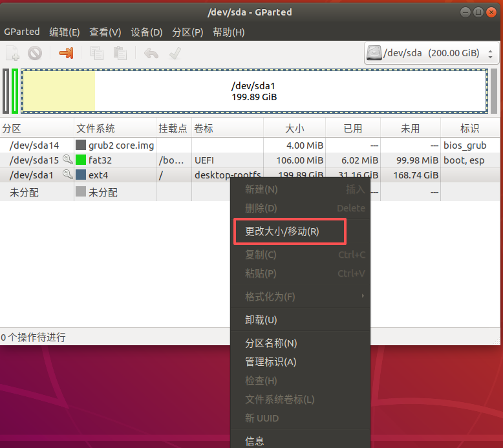The width and height of the screenshot is (503, 448).
Task: Click 新建(N) context menu entry
Action: pos(301,189)
